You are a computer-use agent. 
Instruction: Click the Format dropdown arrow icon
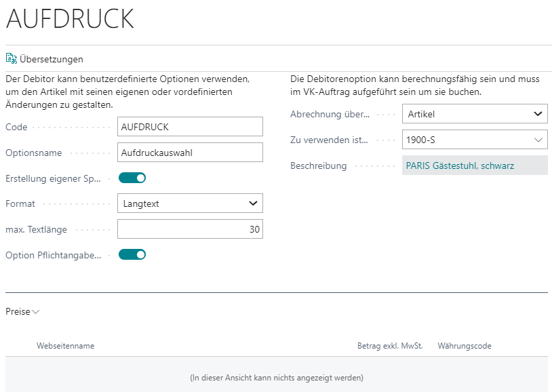point(253,203)
